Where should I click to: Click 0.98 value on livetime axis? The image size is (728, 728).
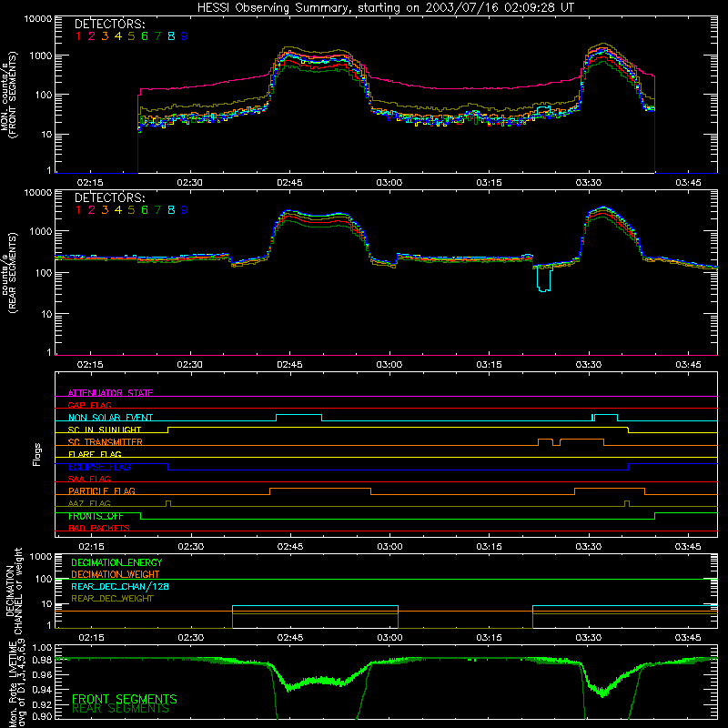(x=42, y=660)
